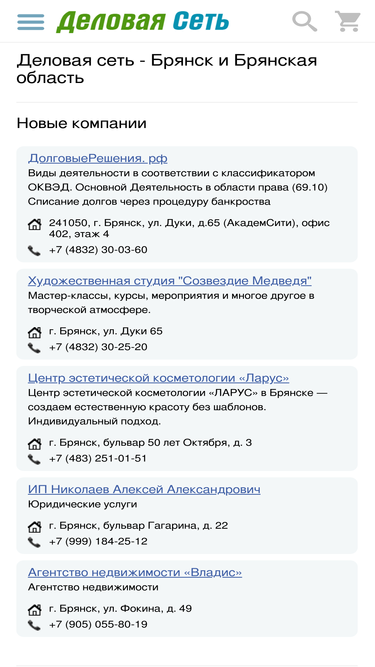Image resolution: width=375 pixels, height=667 pixels.
Task: Click the Деловая Сеть logo
Action: point(142,22)
